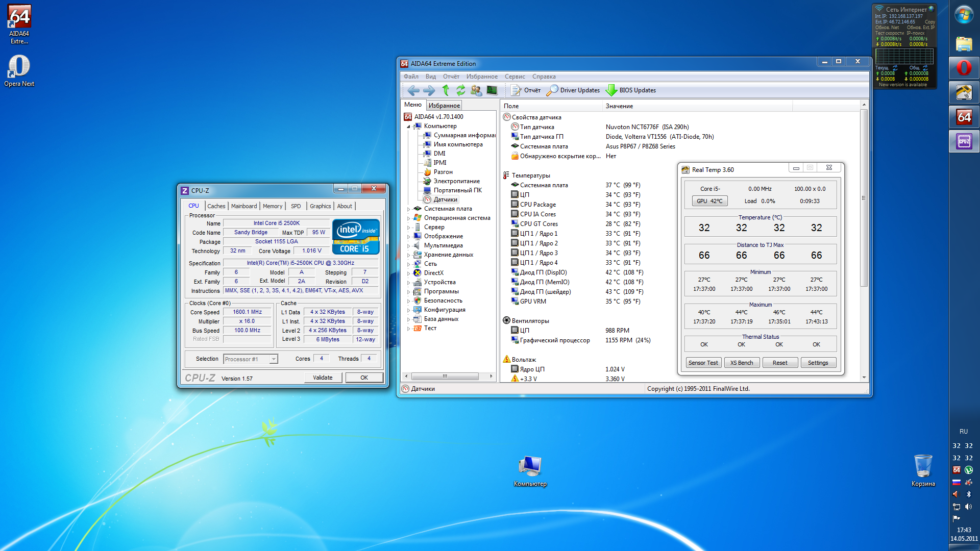Click the BIOS Updates green arrow icon
Viewport: 980px width, 551px height.
pos(611,90)
